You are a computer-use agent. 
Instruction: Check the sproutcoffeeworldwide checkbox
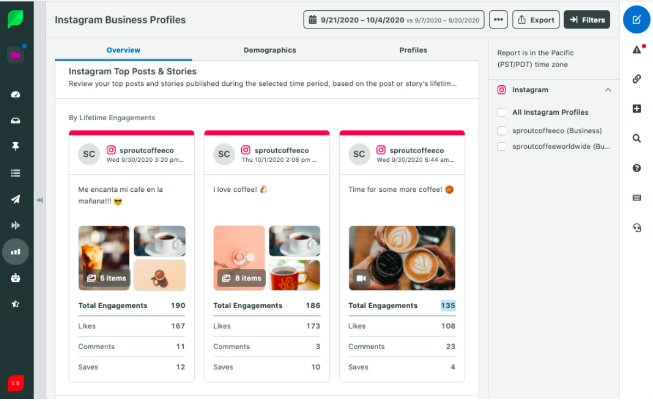click(502, 147)
